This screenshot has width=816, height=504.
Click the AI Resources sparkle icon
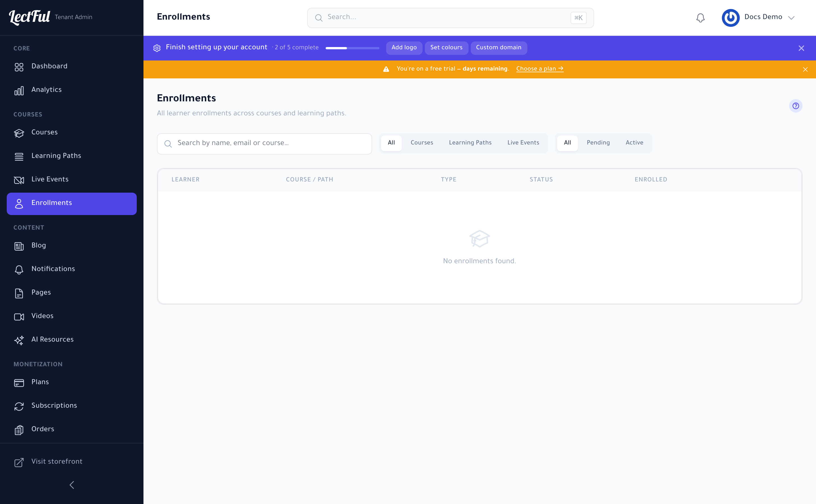click(19, 340)
